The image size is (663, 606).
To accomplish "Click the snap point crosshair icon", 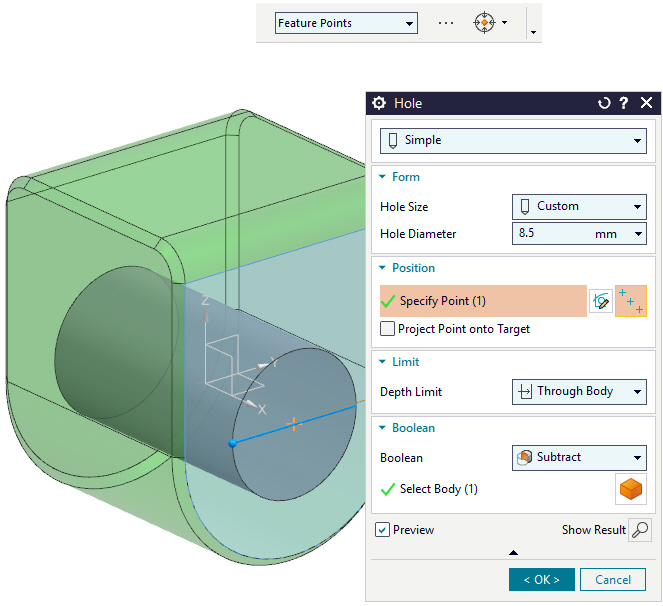I will (484, 22).
